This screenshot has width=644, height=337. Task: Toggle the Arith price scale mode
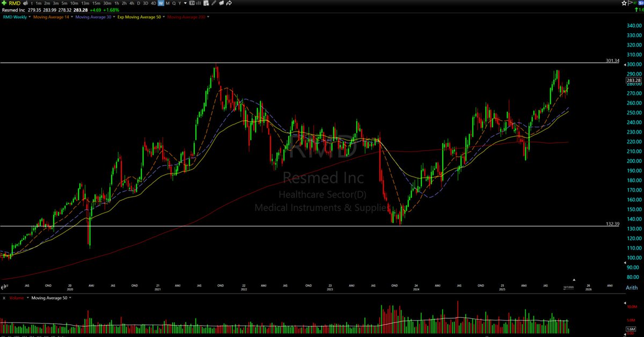[632, 288]
